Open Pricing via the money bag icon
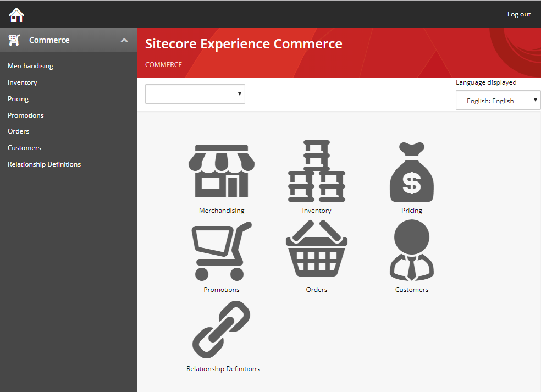541x392 pixels. pyautogui.click(x=412, y=170)
